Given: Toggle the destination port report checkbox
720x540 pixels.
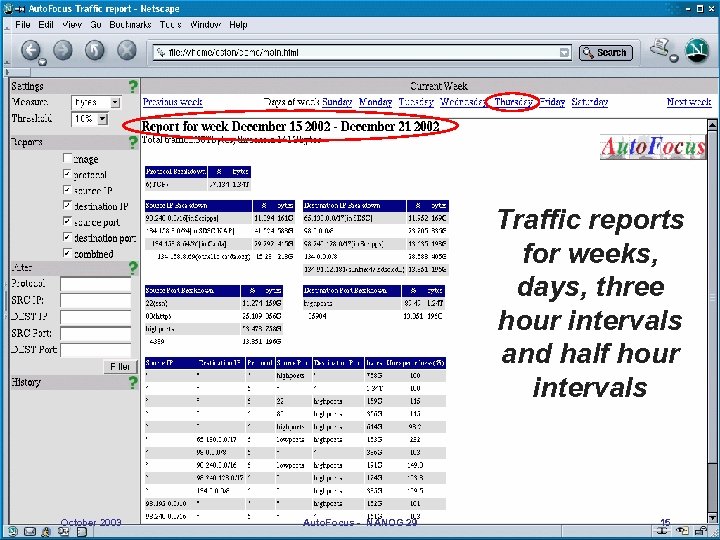Looking at the screenshot, I should 67,237.
